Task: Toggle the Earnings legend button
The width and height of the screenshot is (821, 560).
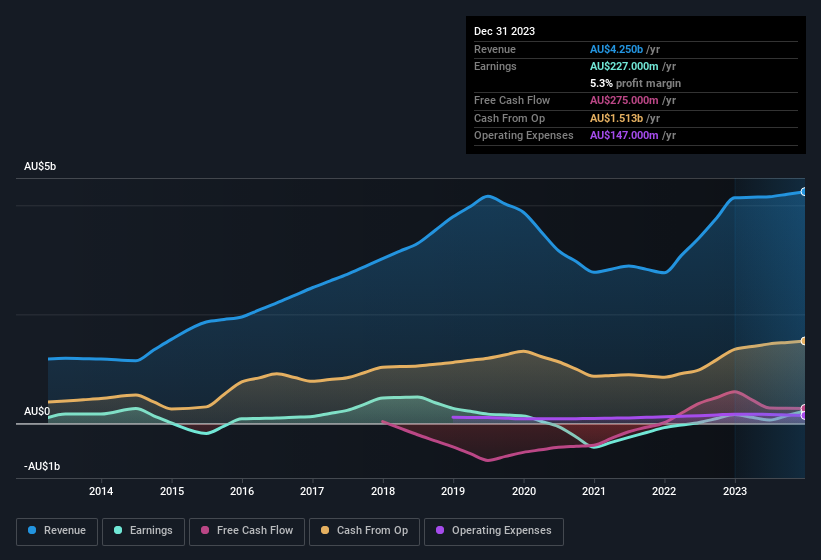Action: [x=143, y=531]
